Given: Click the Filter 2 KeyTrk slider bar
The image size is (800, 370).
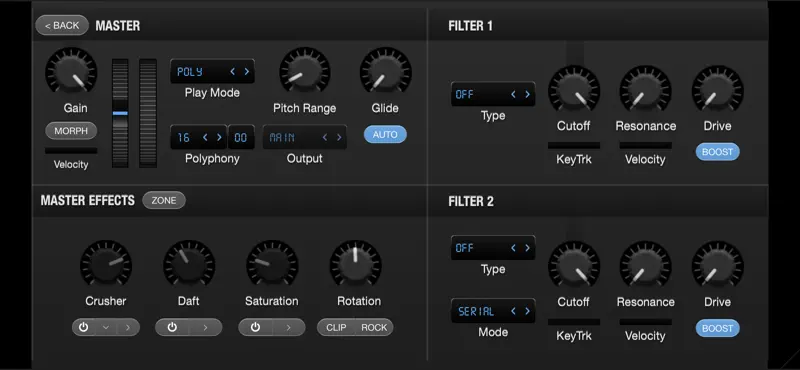Looking at the screenshot, I should 573,322.
